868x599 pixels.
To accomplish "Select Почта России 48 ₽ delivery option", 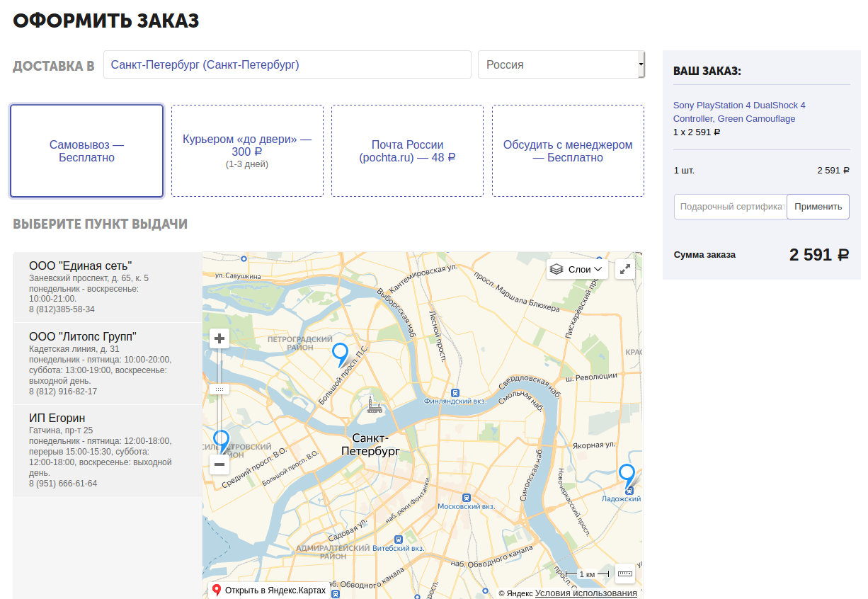I will pyautogui.click(x=407, y=151).
